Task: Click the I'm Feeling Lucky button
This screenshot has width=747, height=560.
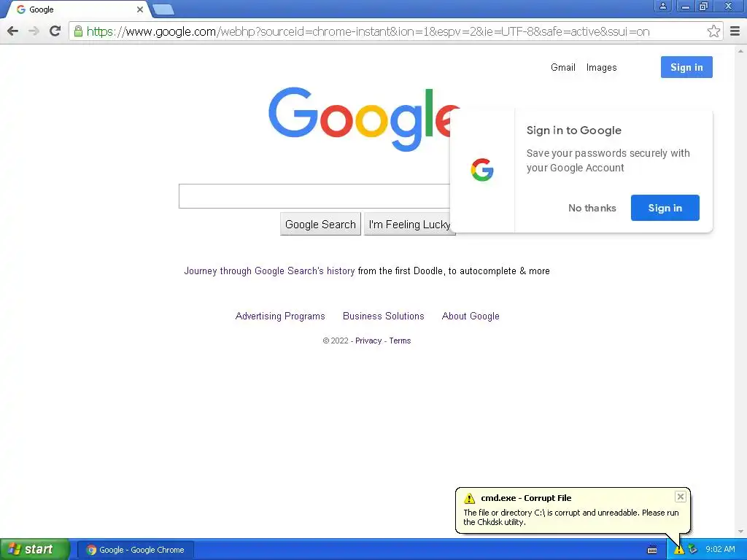Action: point(410,225)
